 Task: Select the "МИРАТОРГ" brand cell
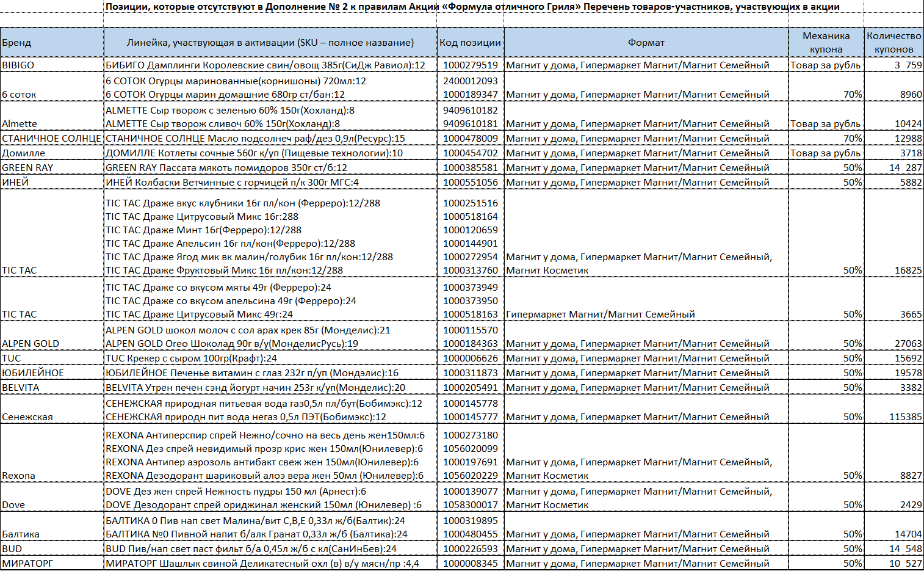point(52,563)
